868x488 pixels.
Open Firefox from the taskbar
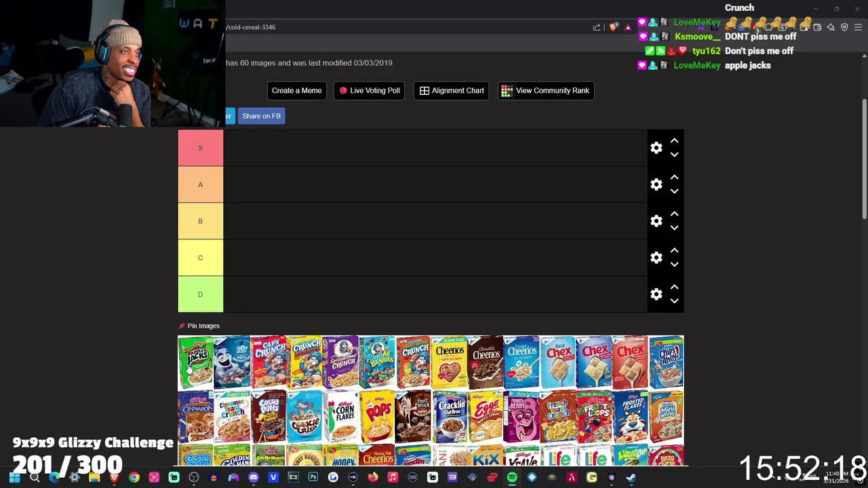click(373, 478)
